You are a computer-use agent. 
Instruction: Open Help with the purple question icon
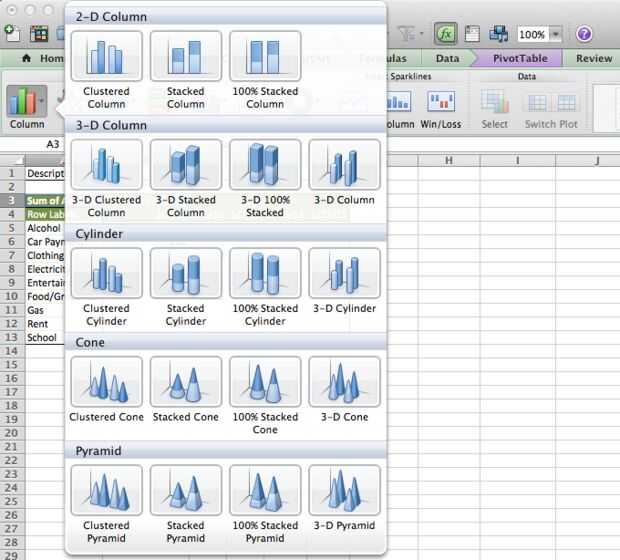pos(584,34)
